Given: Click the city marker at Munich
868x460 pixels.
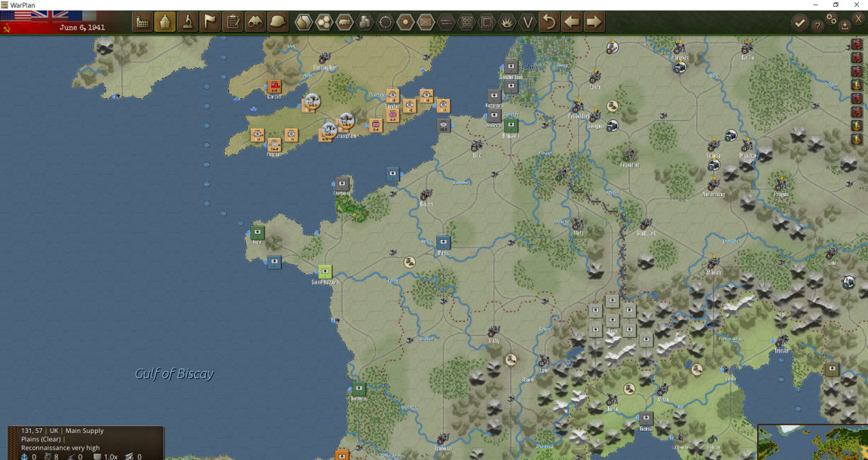Looking at the screenshot, I should tap(714, 262).
